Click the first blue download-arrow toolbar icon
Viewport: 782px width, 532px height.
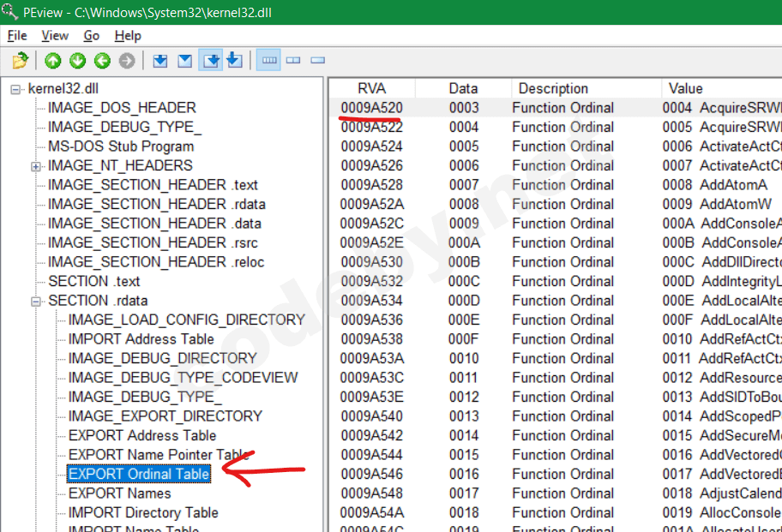159,61
